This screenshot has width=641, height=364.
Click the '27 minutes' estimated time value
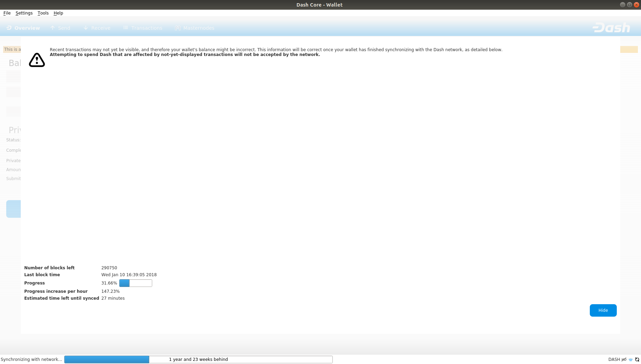(x=113, y=298)
